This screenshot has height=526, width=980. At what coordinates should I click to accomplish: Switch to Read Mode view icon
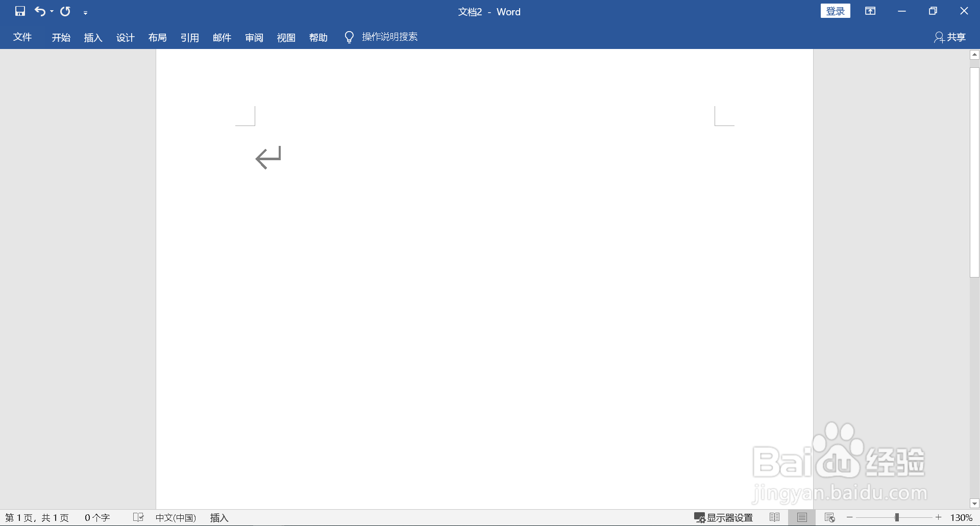(774, 517)
